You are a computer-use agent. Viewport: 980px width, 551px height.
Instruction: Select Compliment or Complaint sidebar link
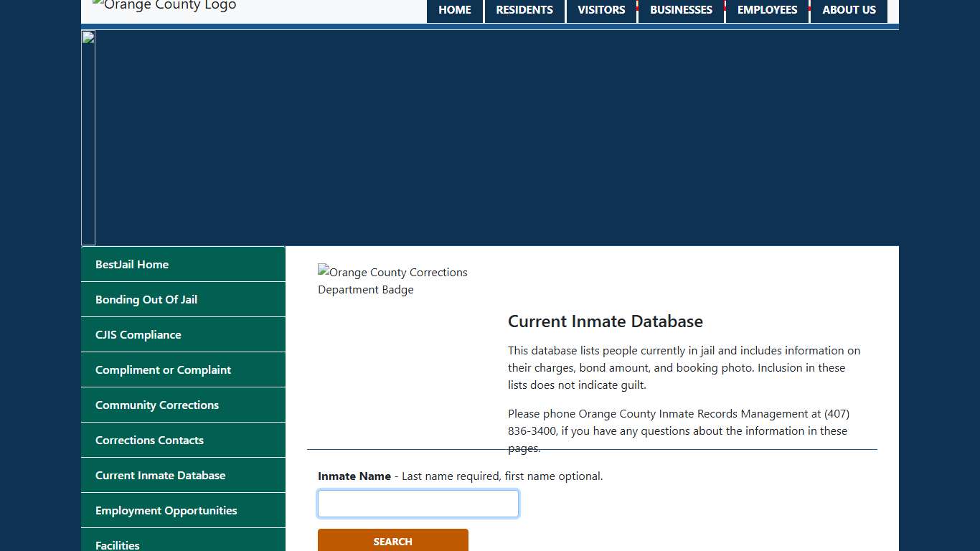pos(163,370)
